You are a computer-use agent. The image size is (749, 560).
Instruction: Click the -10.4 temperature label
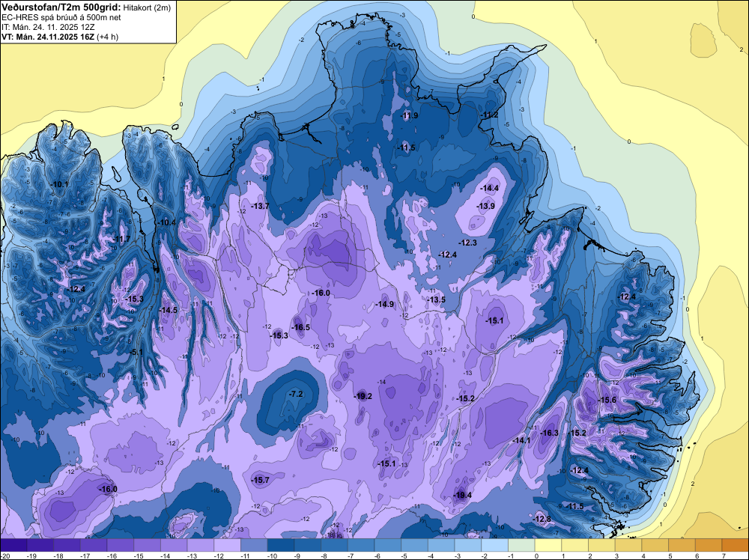click(167, 222)
